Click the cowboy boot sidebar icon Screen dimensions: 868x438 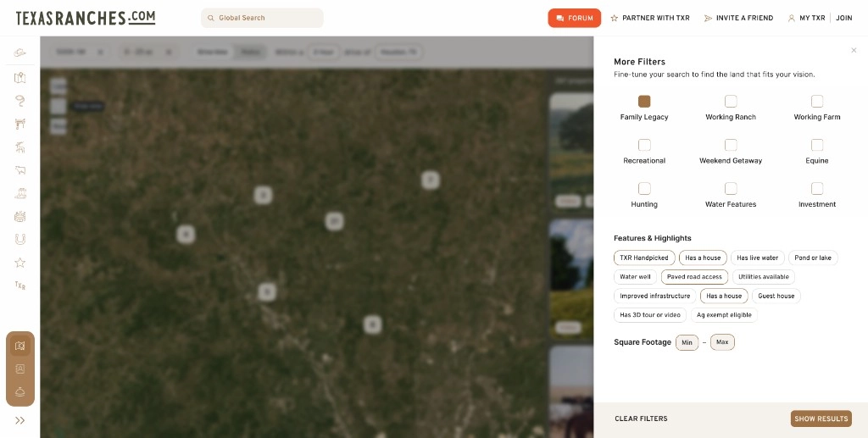[20, 193]
